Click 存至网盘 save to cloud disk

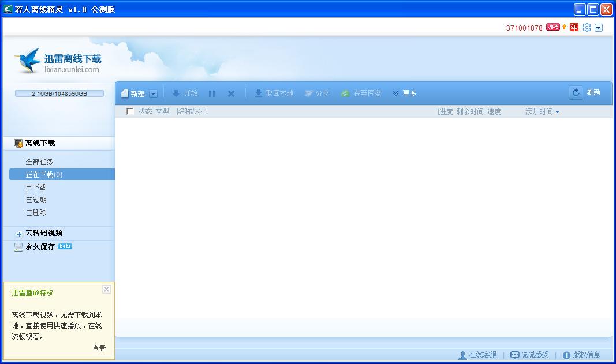[361, 93]
